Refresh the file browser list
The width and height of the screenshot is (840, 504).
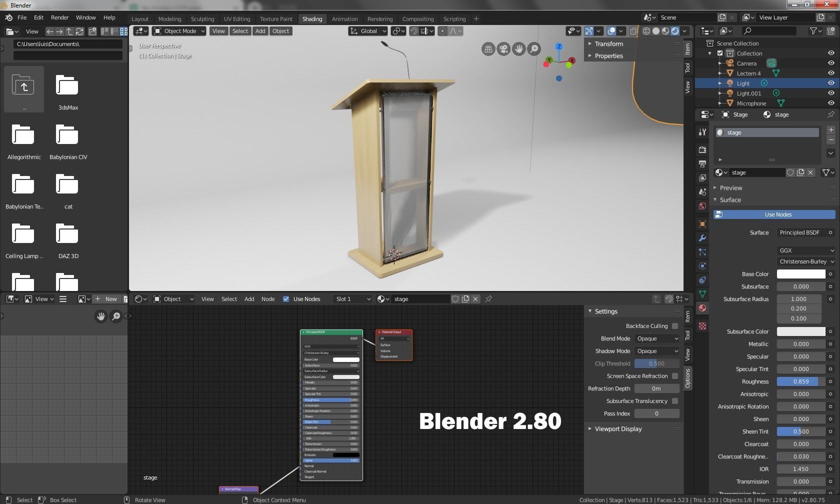pyautogui.click(x=79, y=31)
